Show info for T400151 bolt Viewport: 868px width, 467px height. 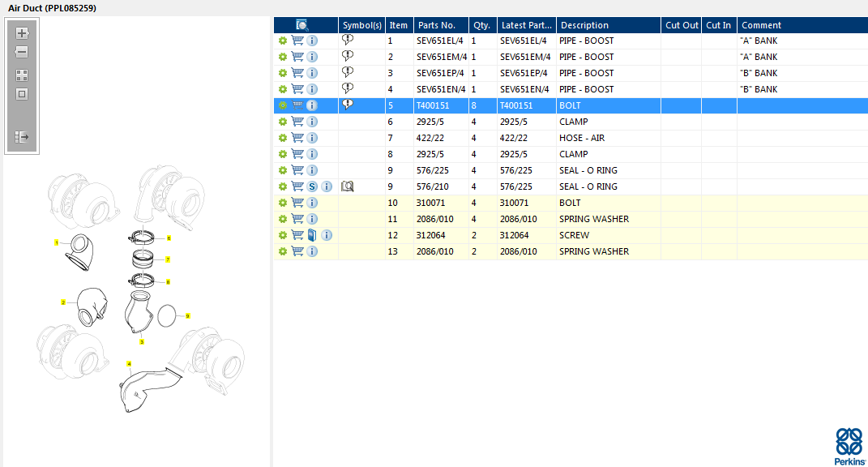click(312, 105)
